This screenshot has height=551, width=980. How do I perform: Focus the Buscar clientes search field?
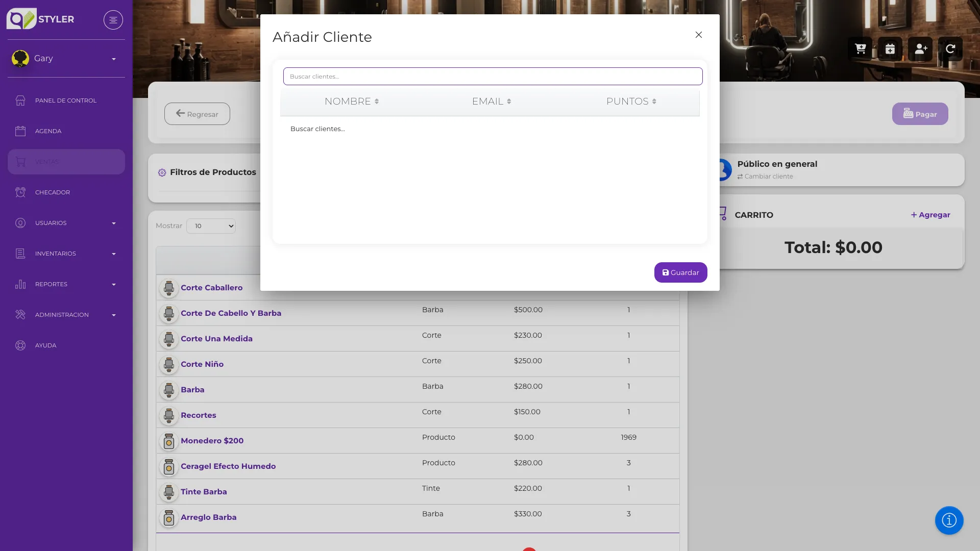[493, 77]
